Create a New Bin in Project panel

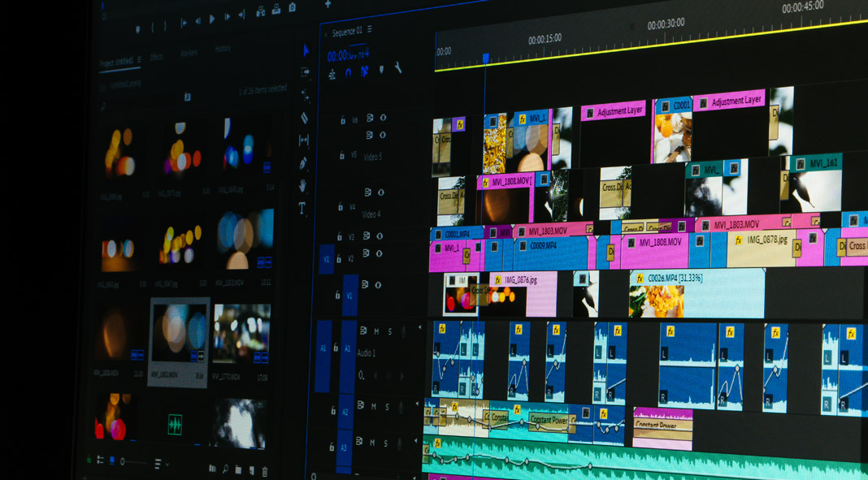click(238, 469)
